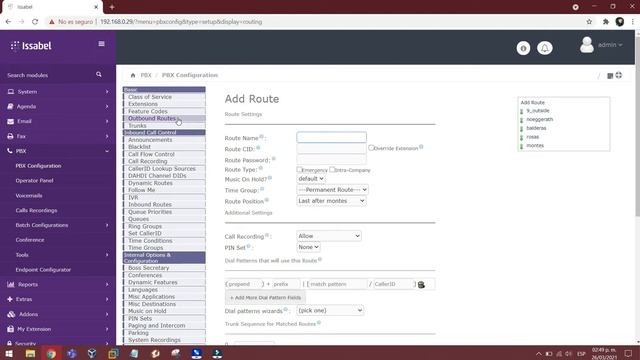640x360 pixels.
Task: Click the search modules magnifier icon
Action: point(99,75)
